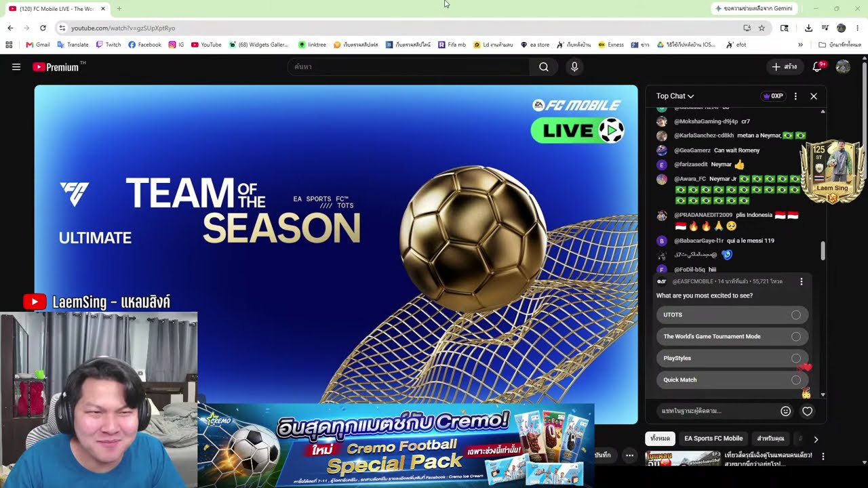The height and width of the screenshot is (488, 868).
Task: Open the Exness bookmark
Action: [x=611, y=45]
